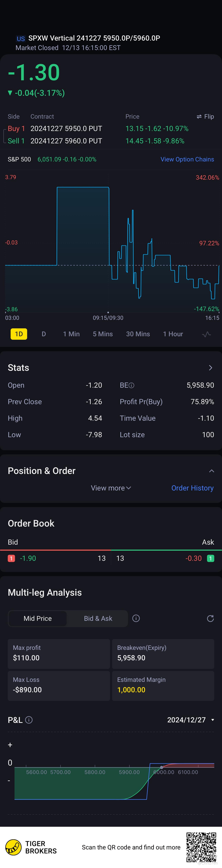Tap the US market flag badge

pyautogui.click(x=21, y=39)
